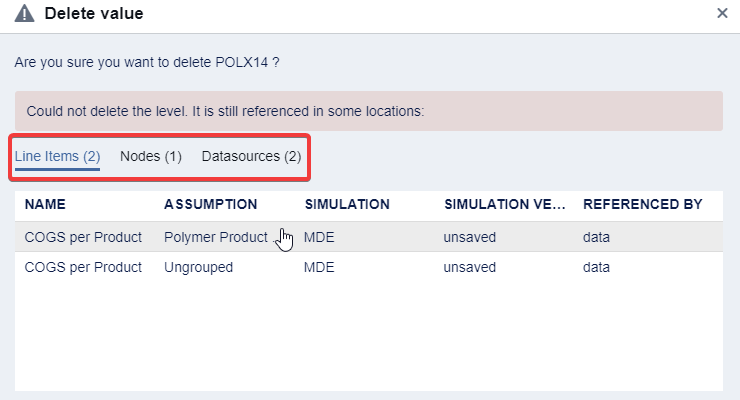740x400 pixels.
Task: Sort by the NAME column header
Action: (45, 205)
